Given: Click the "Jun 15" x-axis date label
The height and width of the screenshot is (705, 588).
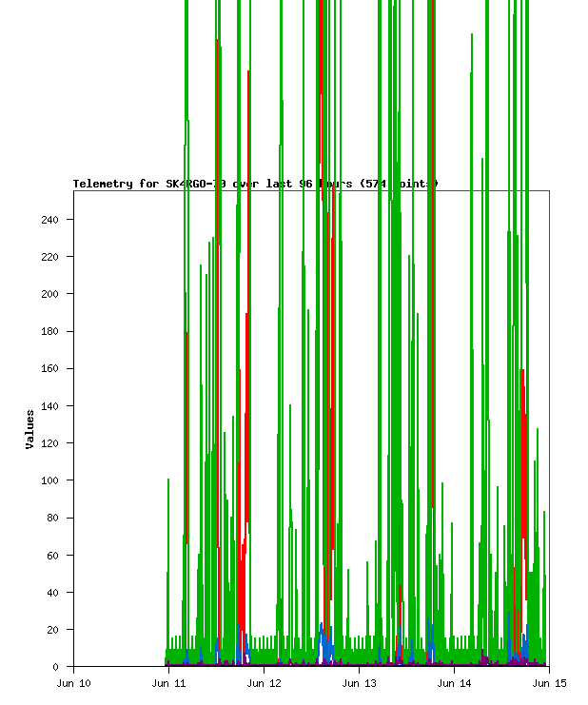Looking at the screenshot, I should point(549,683).
